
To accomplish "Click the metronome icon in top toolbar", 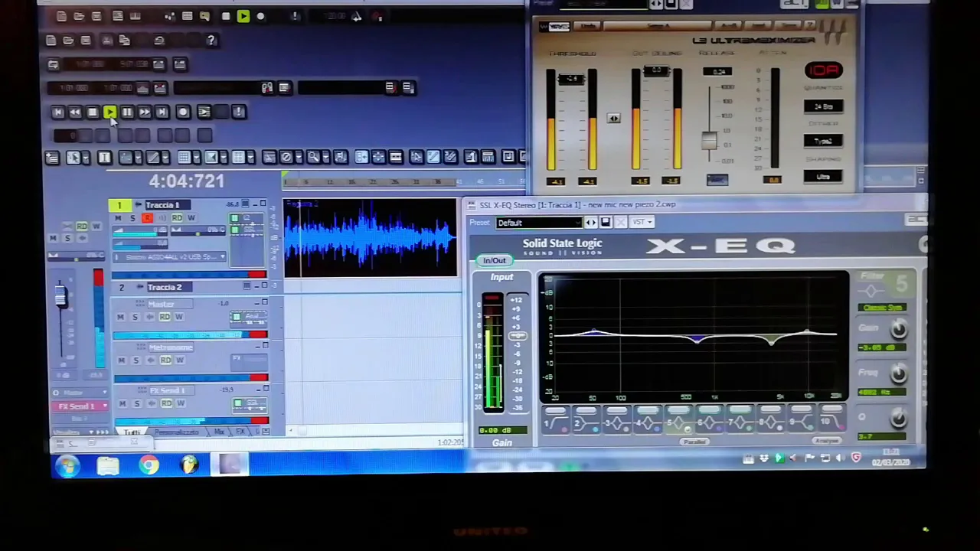I will pyautogui.click(x=356, y=16).
